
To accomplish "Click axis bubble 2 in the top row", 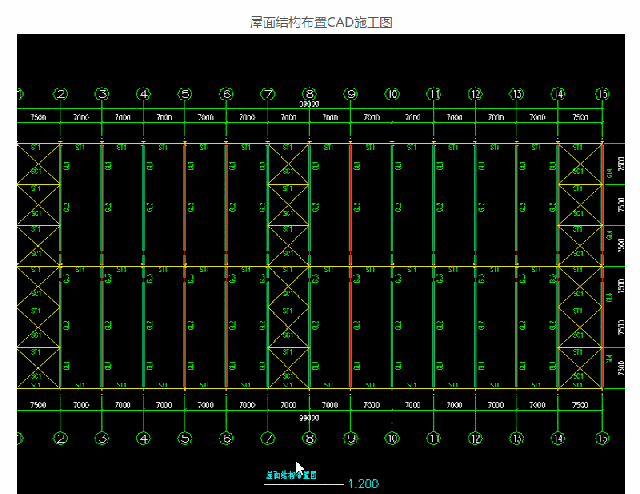I will 61,94.
